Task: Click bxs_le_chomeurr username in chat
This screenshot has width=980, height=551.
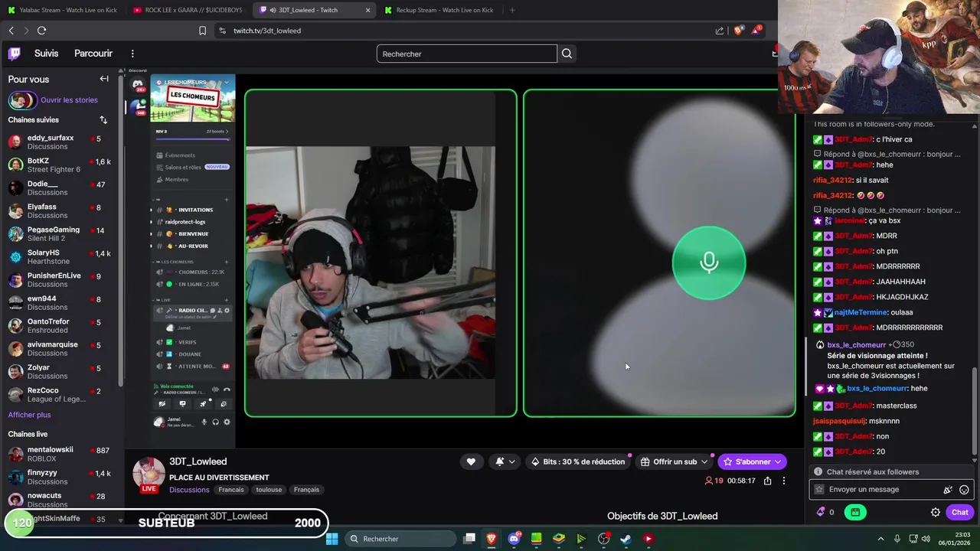Action: coord(876,389)
